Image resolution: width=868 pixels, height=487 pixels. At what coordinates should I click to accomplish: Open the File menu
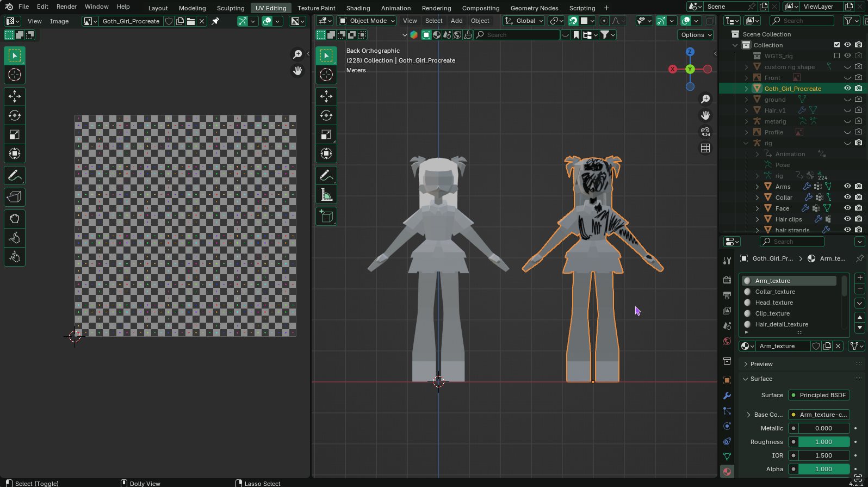23,7
